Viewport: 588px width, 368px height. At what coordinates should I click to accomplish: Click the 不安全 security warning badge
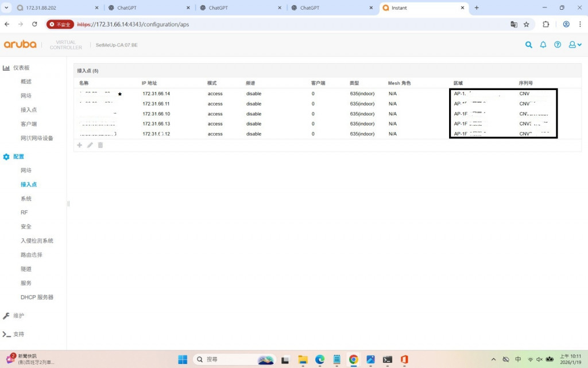click(x=60, y=24)
